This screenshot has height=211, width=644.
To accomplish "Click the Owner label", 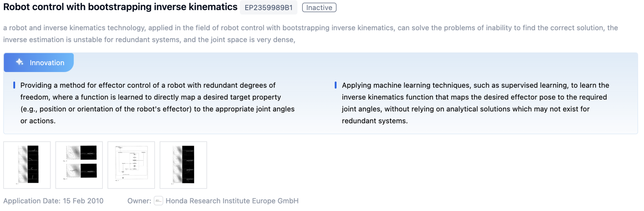I will [139, 201].
